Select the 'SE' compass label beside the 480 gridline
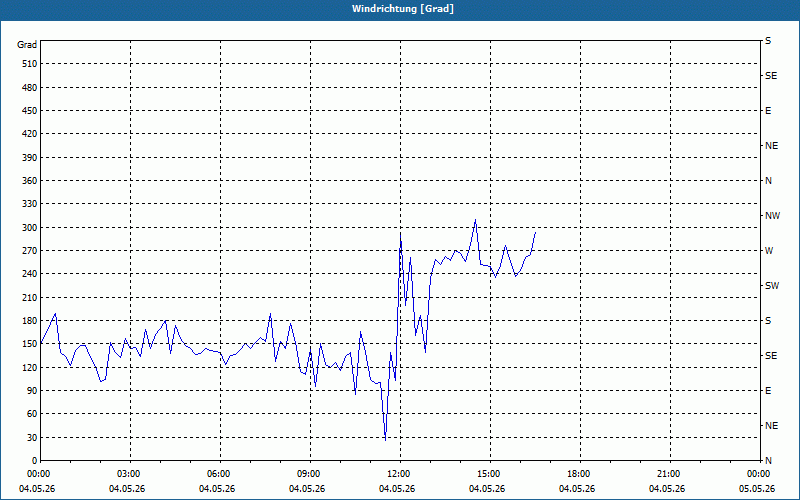The image size is (800, 500). pos(771,76)
